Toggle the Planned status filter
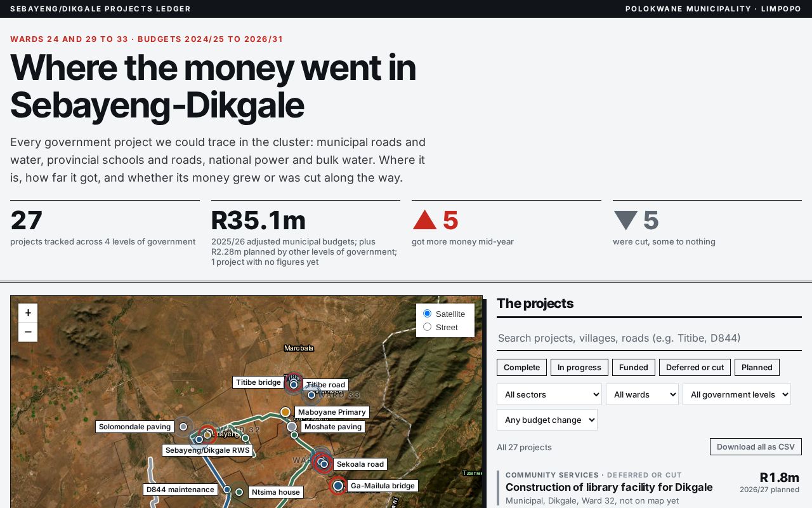 757,368
